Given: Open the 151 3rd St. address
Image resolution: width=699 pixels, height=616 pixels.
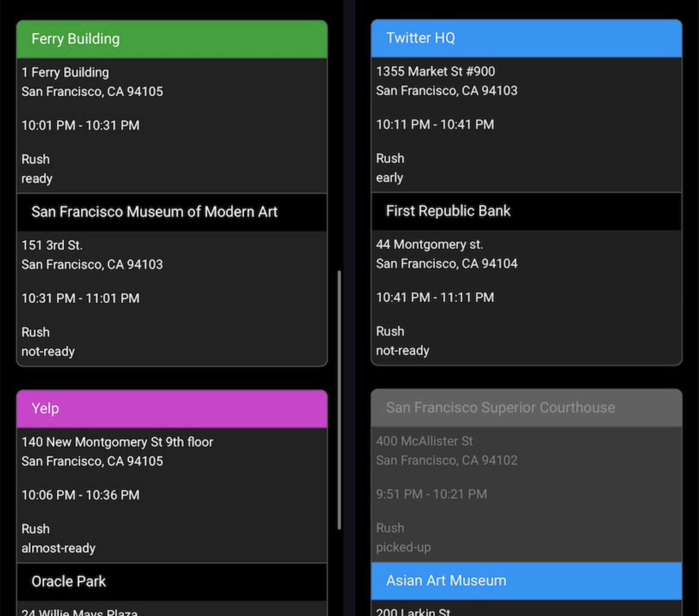Looking at the screenshot, I should point(52,245).
